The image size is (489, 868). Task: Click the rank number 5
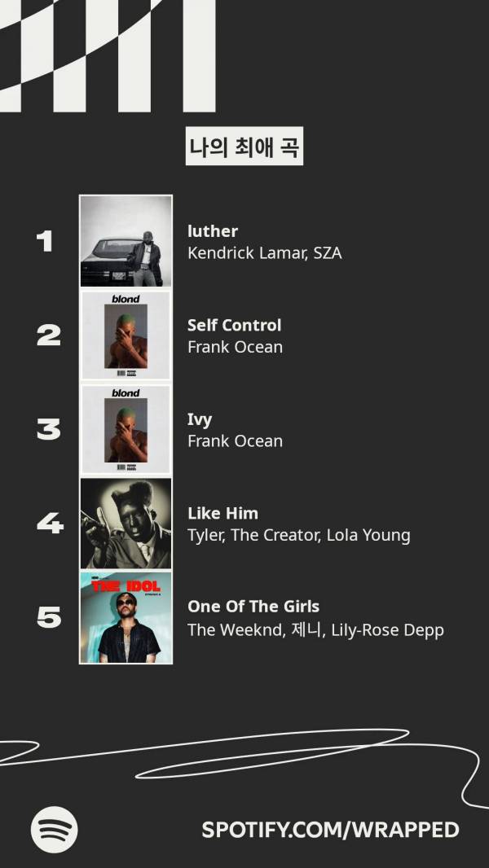click(x=49, y=617)
